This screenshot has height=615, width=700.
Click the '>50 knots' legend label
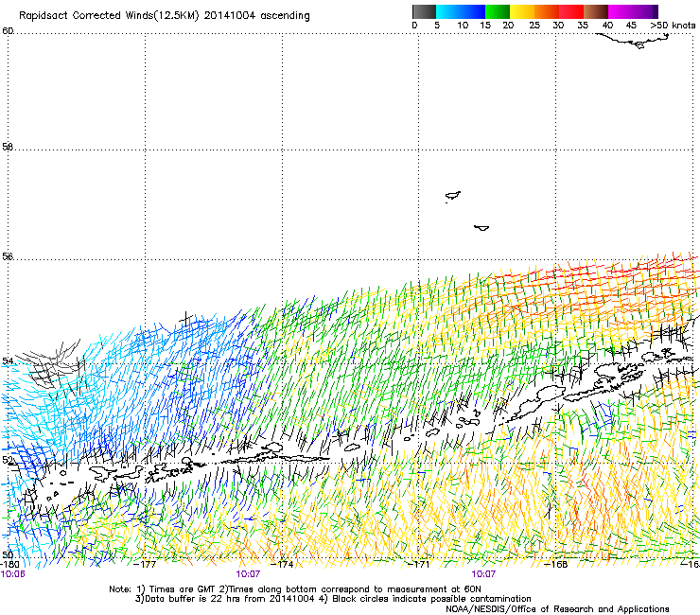click(673, 26)
